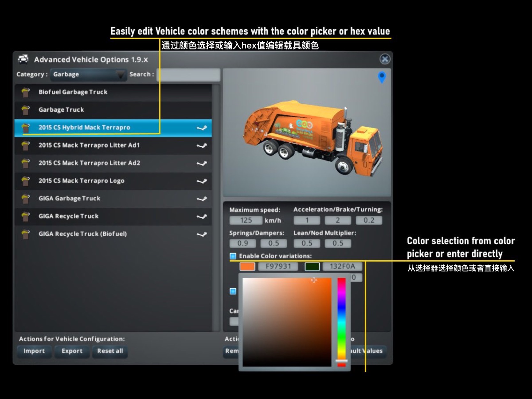Click the orange color swatch F97931

[247, 266]
